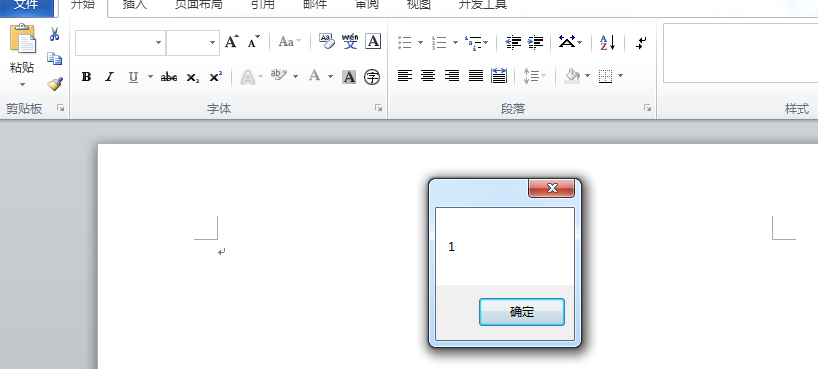Toggle Superscript formatting
The height and width of the screenshot is (369, 818).
point(215,77)
